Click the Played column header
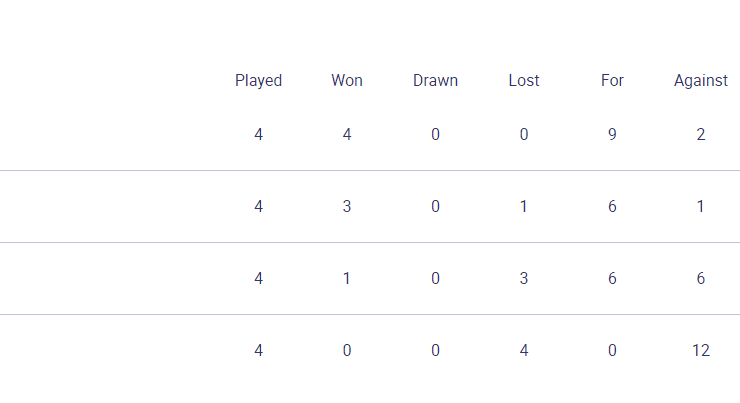 (x=258, y=81)
